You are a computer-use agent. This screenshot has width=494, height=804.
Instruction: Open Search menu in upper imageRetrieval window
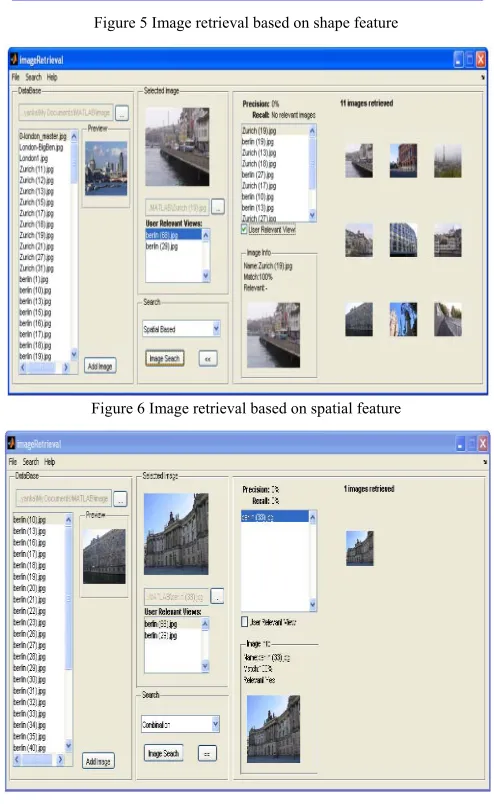pyautogui.click(x=33, y=77)
